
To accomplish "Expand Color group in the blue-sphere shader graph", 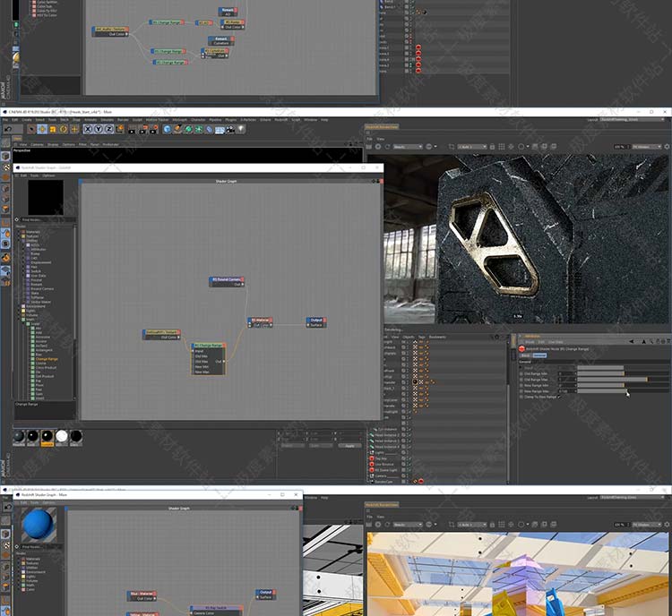I will point(19,589).
